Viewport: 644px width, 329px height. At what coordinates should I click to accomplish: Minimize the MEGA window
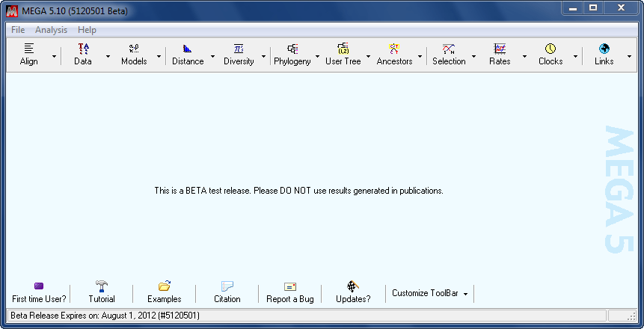click(572, 7)
